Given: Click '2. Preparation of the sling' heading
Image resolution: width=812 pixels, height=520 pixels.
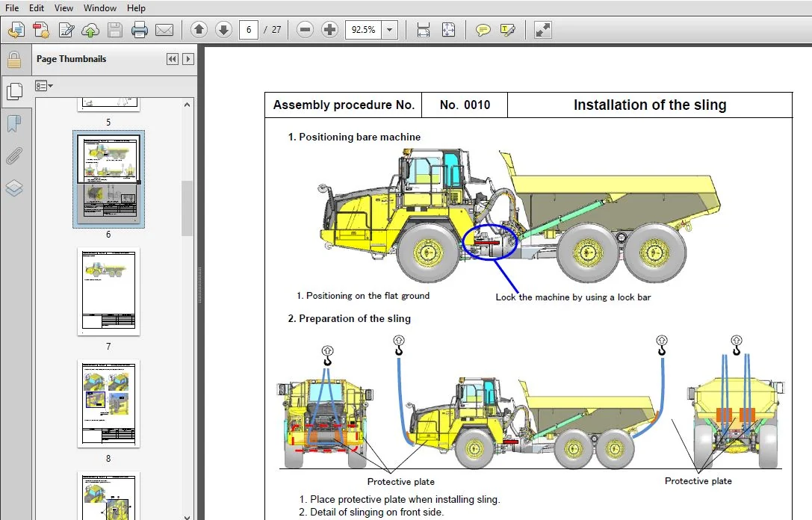Looking at the screenshot, I should (350, 318).
